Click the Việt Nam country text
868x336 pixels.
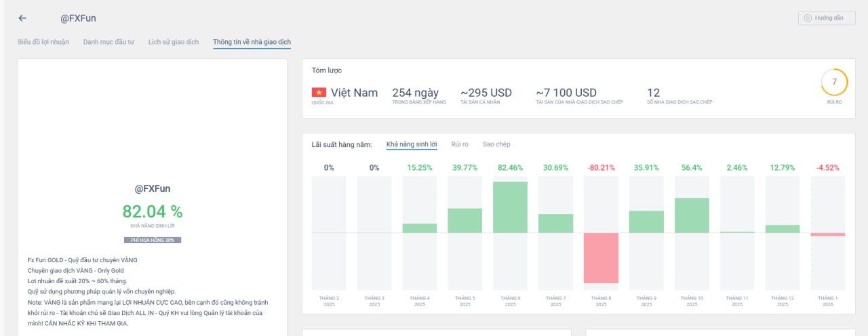(354, 93)
